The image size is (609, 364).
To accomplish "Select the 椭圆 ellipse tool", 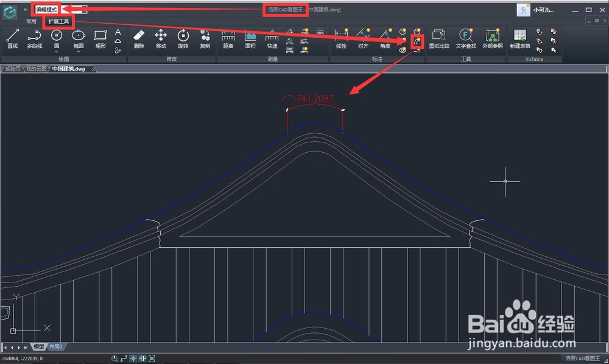I will tap(79, 38).
